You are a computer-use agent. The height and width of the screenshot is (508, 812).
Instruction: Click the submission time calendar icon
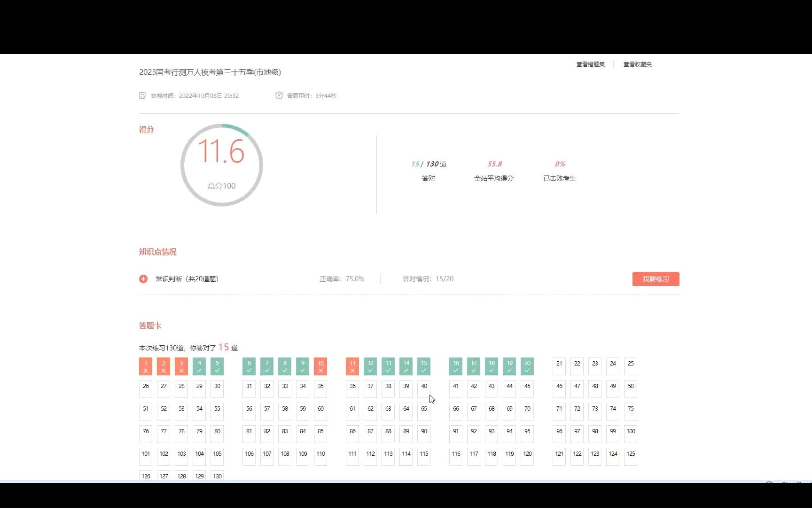142,95
